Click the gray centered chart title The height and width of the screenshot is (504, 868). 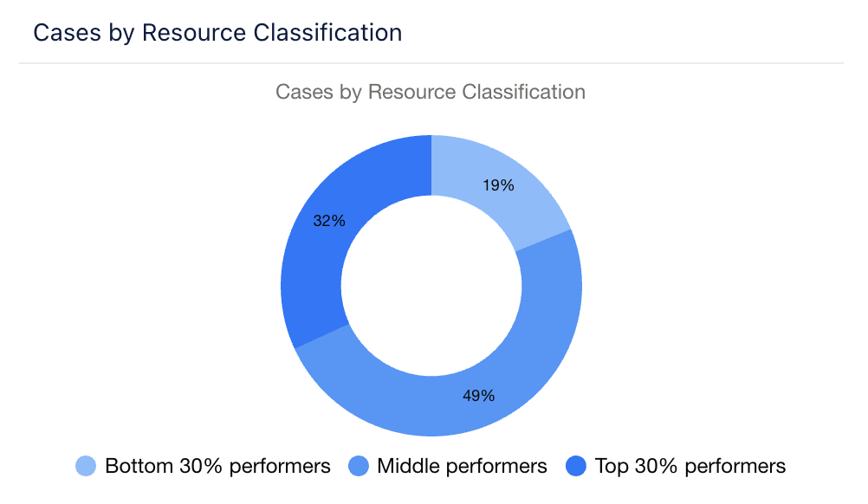(x=431, y=92)
